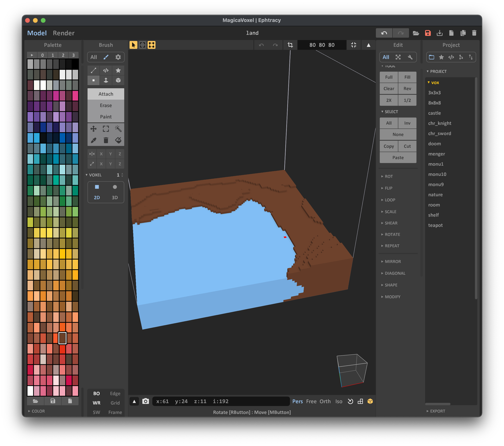Select the move/translate tool icon
504x446 pixels.
[x=93, y=129]
